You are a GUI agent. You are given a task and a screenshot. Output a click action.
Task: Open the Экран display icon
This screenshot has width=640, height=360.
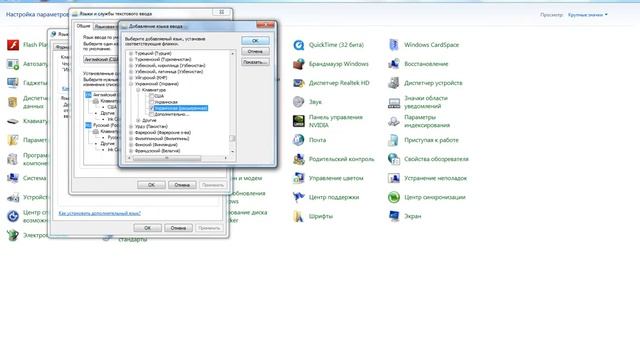coord(394,216)
